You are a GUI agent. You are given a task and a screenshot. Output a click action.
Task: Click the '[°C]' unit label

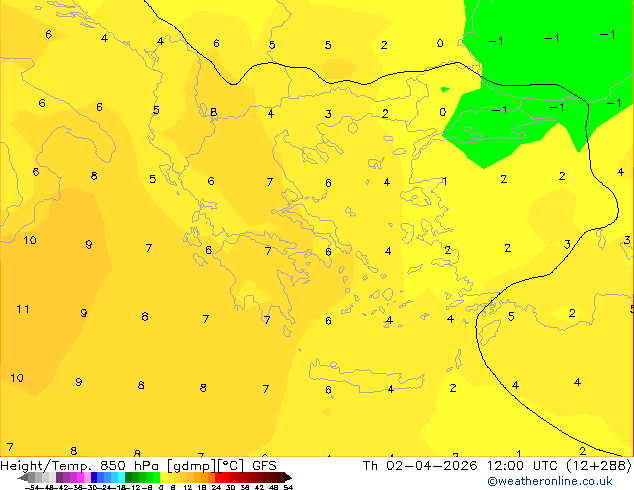[231, 466]
